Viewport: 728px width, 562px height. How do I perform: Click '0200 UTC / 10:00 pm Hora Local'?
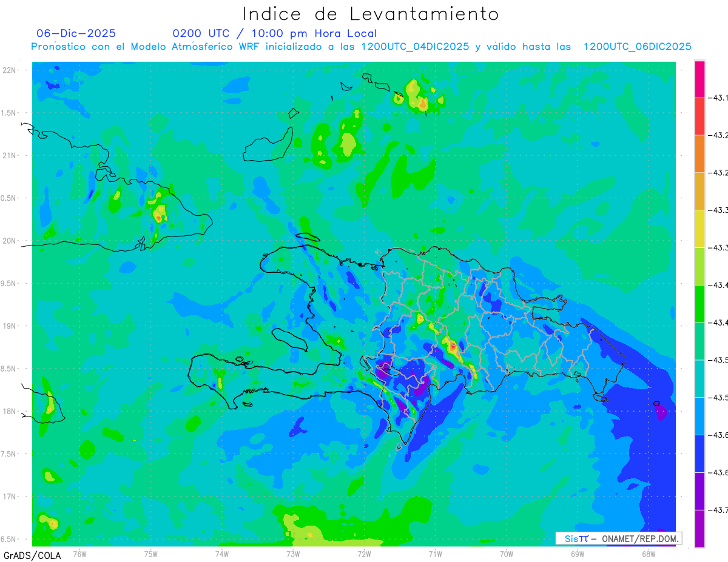pyautogui.click(x=274, y=33)
